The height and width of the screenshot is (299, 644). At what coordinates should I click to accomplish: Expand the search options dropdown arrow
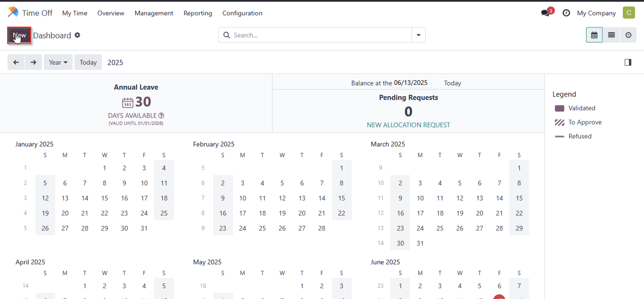click(x=419, y=35)
